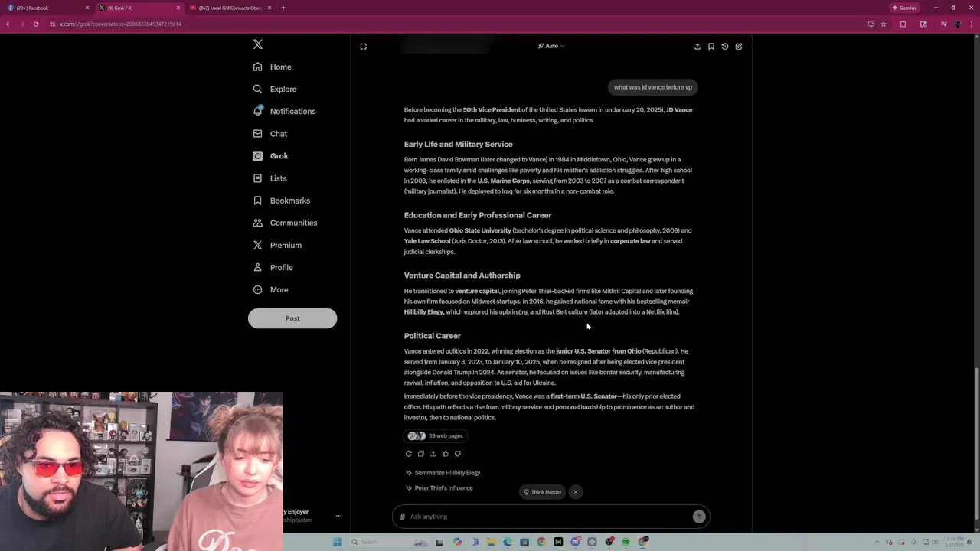Switch to the Local Girl Connects YouTube tab
This screenshot has height=551, width=980.
coord(230,8)
